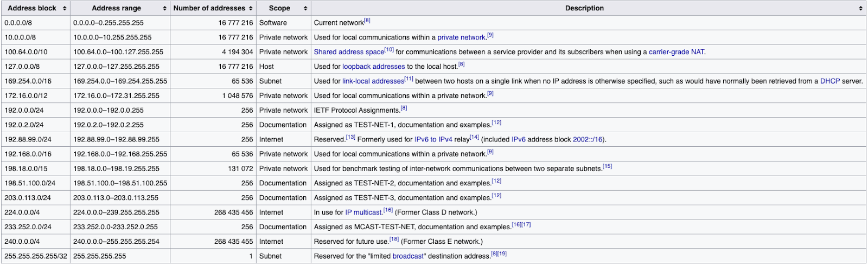This screenshot has width=868, height=265.
Task: Follow the carrier-grade NAT link
Action: (x=676, y=52)
